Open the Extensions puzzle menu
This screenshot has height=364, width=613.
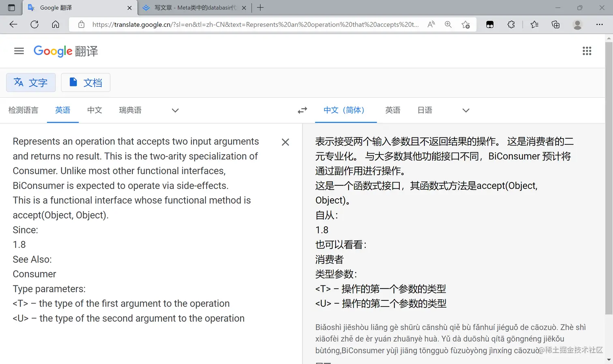[x=511, y=24]
